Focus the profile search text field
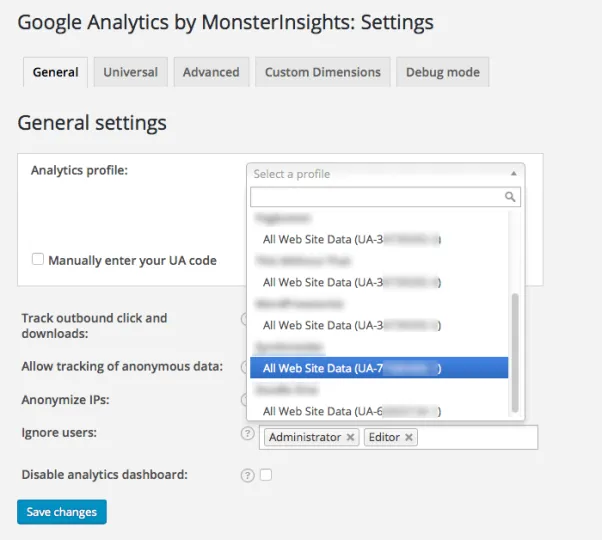Viewport: 602px width, 540px height. 375,197
